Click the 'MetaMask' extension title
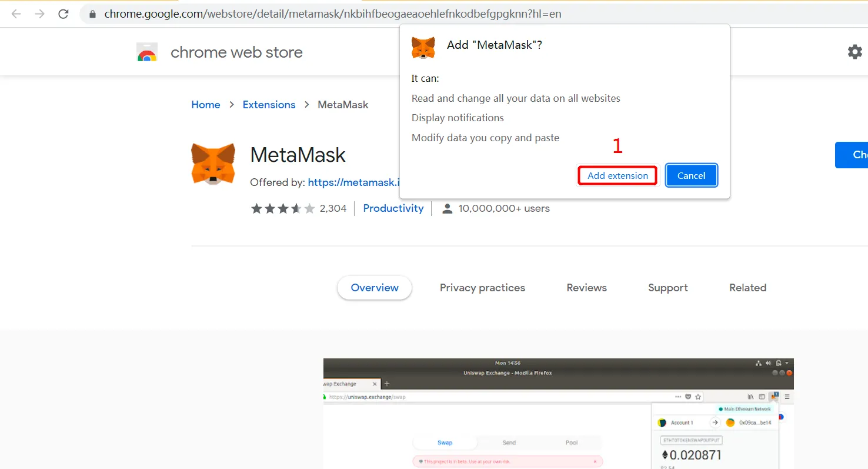Screen dimensions: 868x469 point(298,155)
